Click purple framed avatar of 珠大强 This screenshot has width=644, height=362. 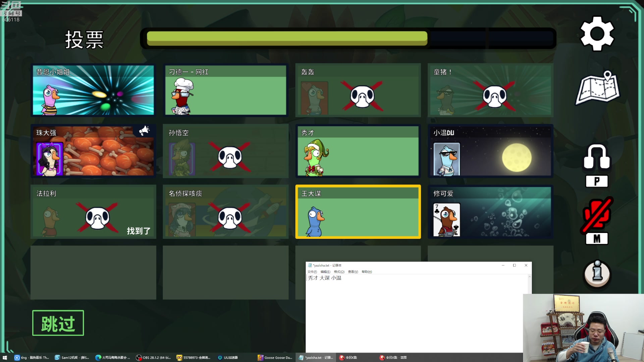(50, 159)
